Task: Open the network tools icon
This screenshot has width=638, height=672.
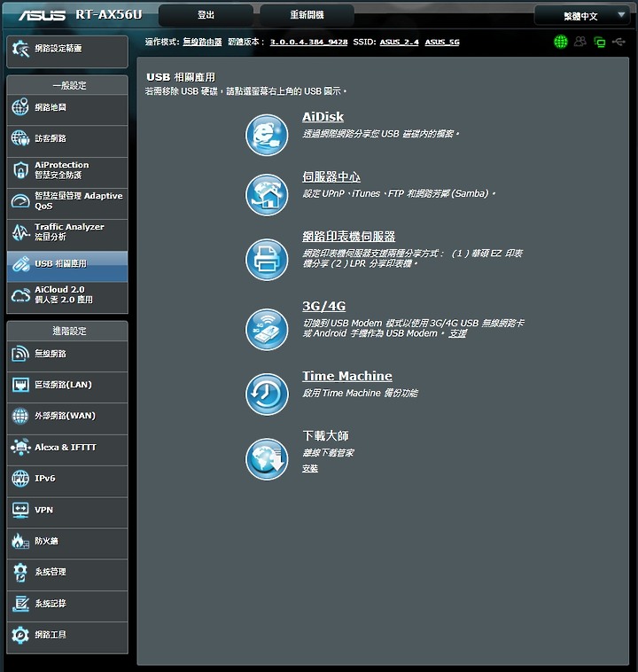Action: pos(20,635)
